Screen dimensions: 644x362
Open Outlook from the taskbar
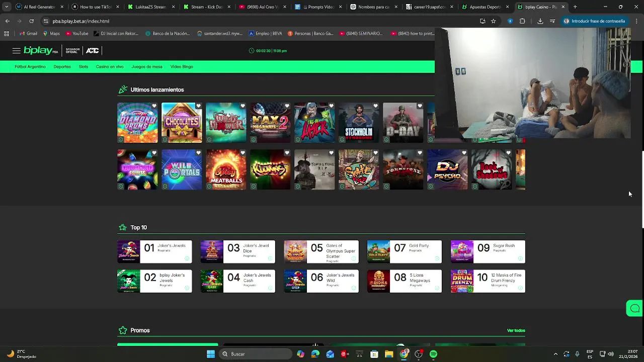point(330,354)
